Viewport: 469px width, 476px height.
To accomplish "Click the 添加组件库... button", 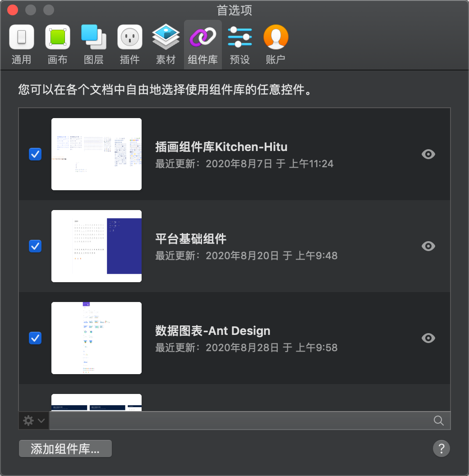I will [x=65, y=449].
